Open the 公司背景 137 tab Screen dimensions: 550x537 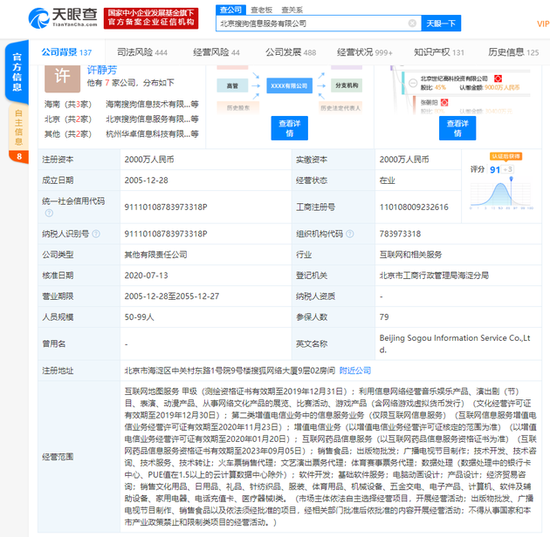[x=67, y=52]
